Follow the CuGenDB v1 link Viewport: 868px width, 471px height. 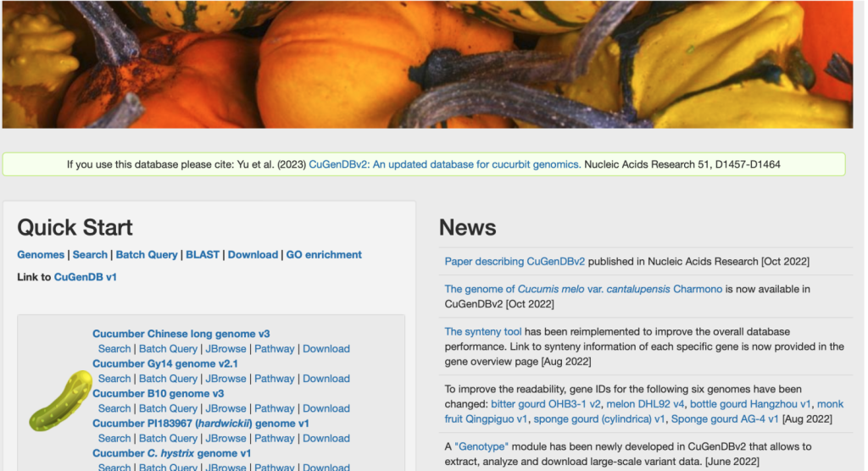(x=86, y=277)
